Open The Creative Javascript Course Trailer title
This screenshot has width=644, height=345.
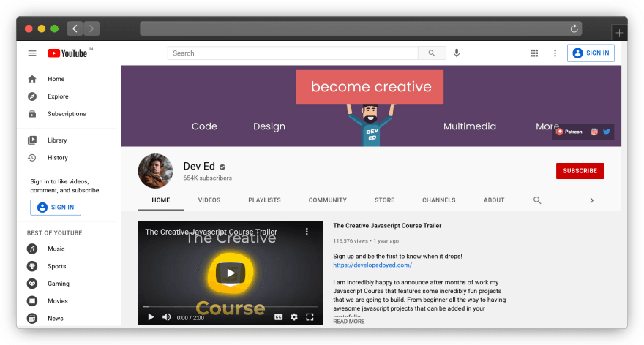387,226
